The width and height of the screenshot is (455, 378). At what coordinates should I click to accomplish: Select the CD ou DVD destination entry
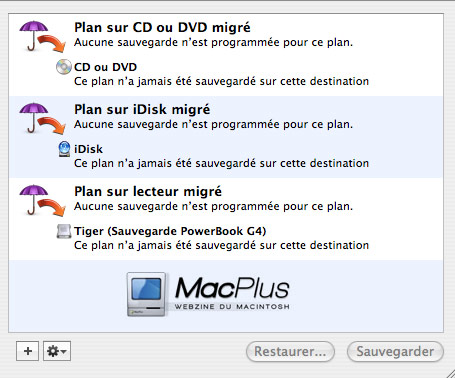click(x=105, y=67)
